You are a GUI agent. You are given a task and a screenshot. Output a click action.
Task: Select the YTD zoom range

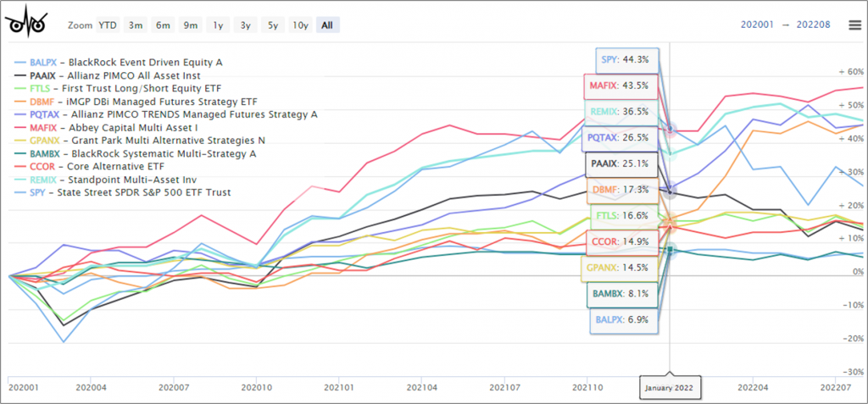[x=108, y=25]
